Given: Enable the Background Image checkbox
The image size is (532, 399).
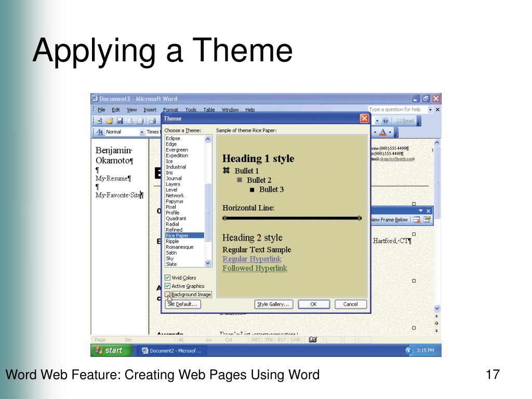Looking at the screenshot, I should pyautogui.click(x=168, y=294).
